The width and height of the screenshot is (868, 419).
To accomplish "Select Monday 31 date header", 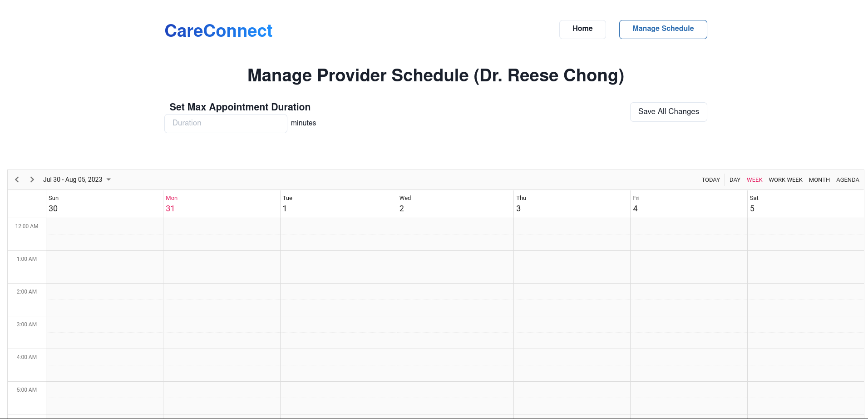I will click(x=170, y=209).
